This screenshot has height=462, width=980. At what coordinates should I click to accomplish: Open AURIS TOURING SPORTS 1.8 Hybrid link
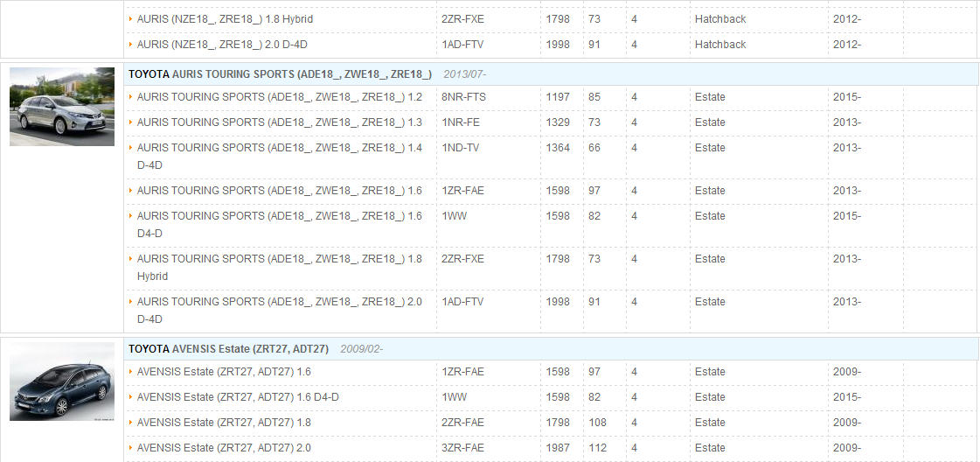(x=280, y=268)
